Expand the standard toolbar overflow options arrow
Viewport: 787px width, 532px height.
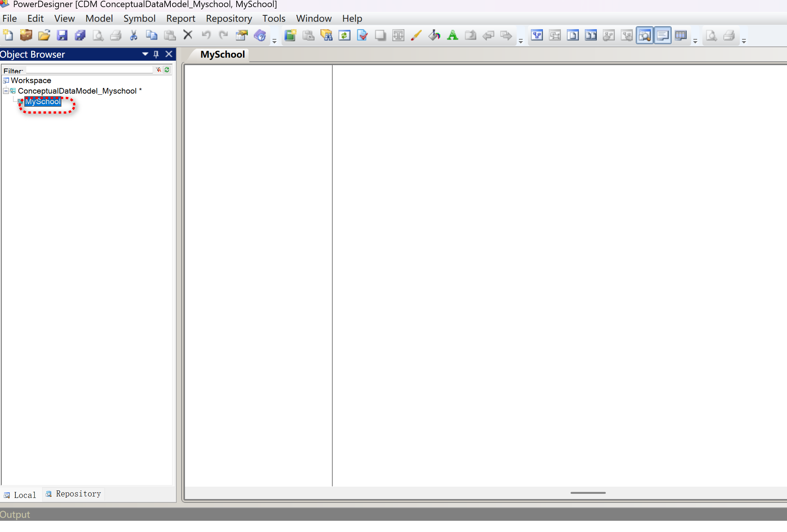point(274,41)
